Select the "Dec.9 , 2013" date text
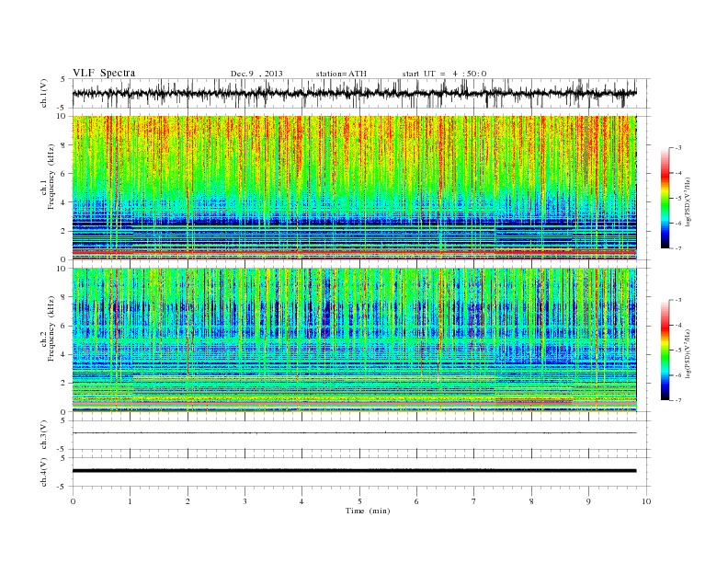 pyautogui.click(x=256, y=74)
